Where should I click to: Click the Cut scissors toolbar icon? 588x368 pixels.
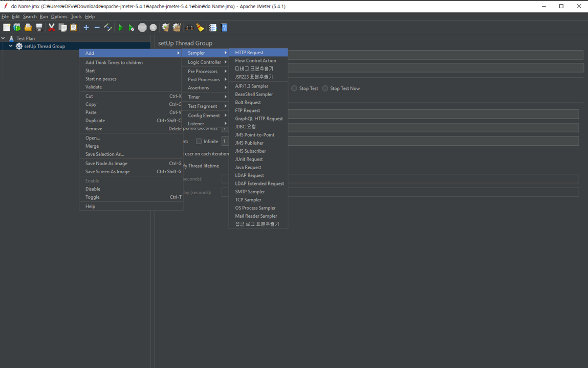[x=52, y=28]
